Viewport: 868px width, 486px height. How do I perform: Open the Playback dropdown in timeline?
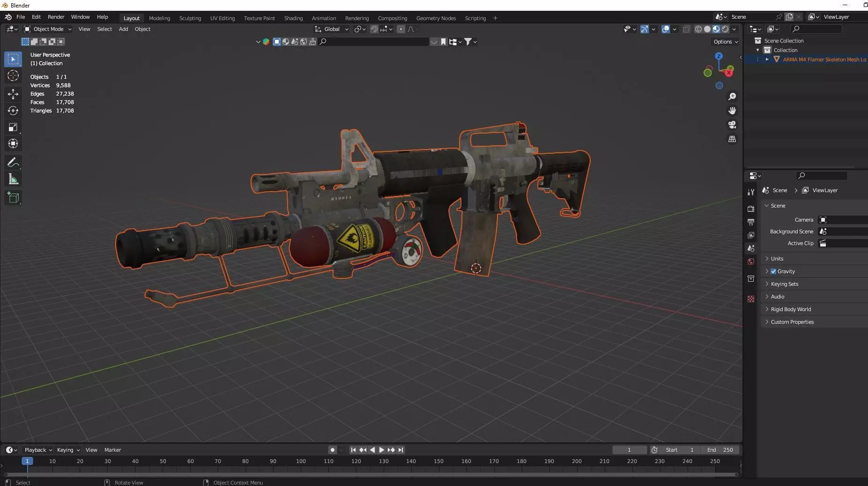pos(38,450)
